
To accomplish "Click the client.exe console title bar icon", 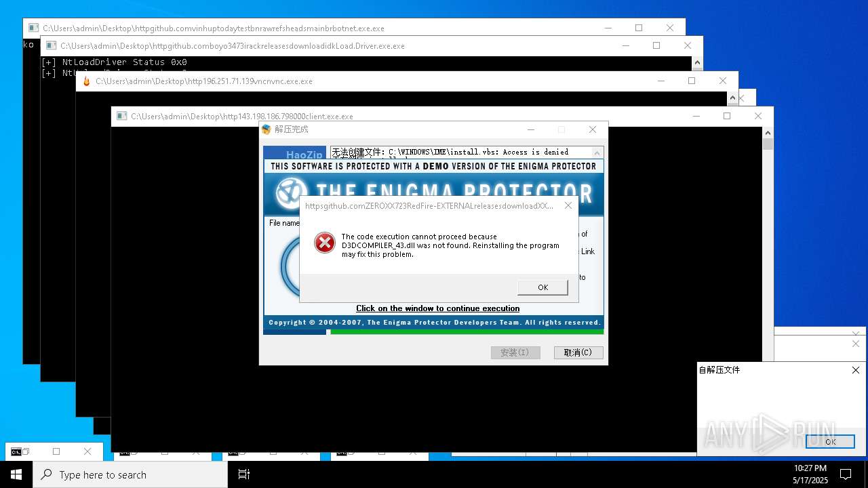I will [x=122, y=116].
